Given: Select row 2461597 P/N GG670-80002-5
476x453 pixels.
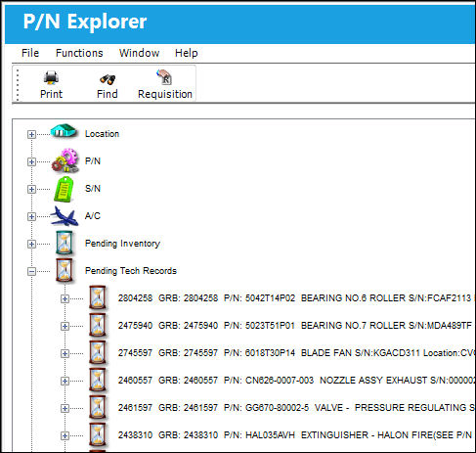Looking at the screenshot, I should [296, 408].
